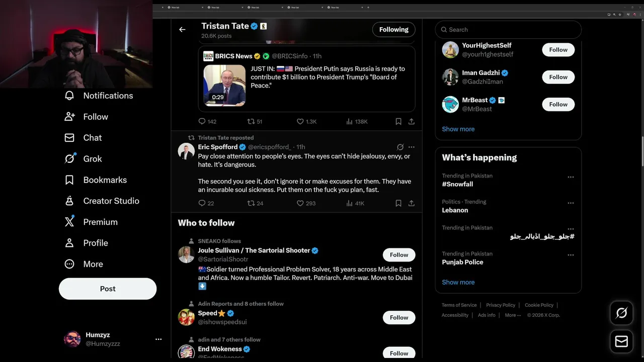Click the Notifications bell icon
644x362 pixels.
coord(69,96)
